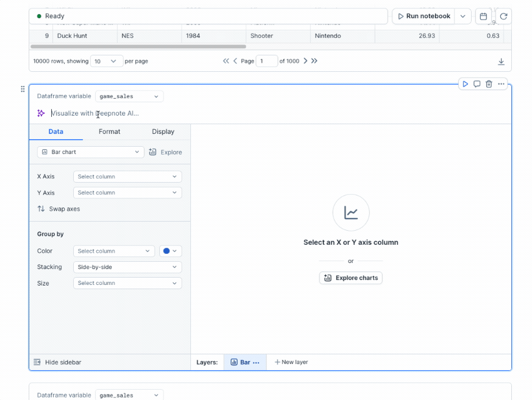Image resolution: width=532 pixels, height=400 pixels.
Task: Switch to the Display tab
Action: [x=163, y=132]
